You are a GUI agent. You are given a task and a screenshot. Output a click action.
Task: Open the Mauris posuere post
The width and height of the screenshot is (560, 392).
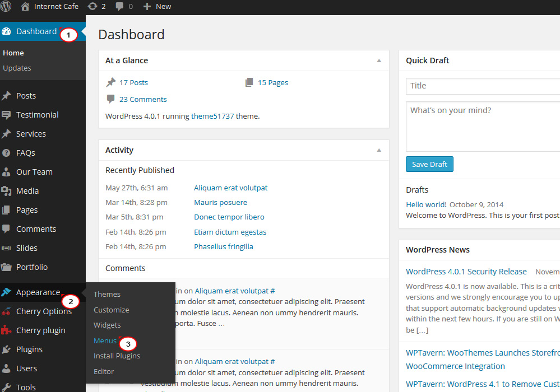click(220, 202)
